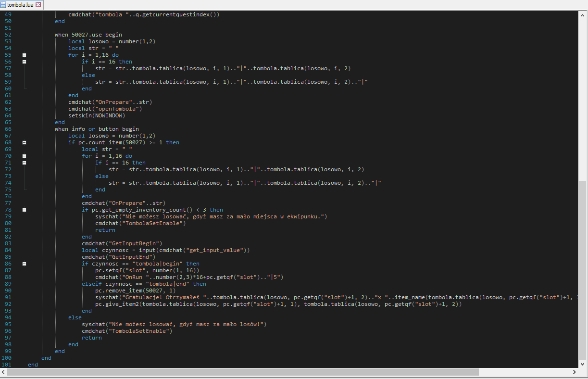
Task: Click the "local czynnosc = input" line
Action: coord(166,250)
